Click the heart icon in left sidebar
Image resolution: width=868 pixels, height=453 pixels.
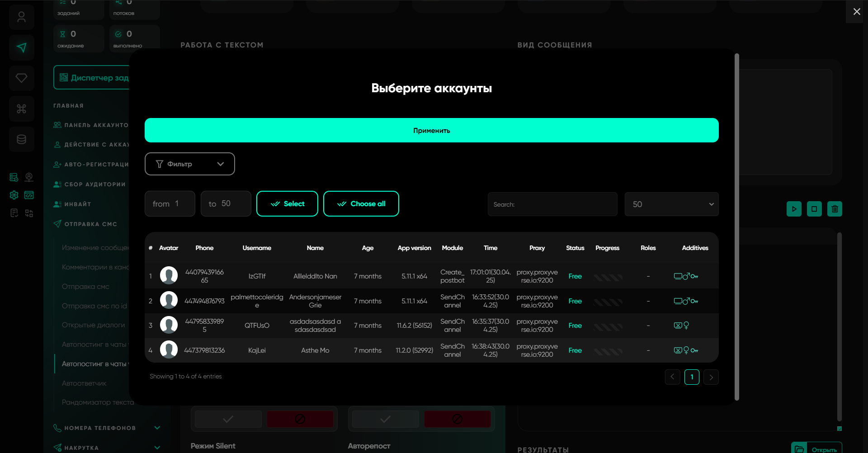pyautogui.click(x=21, y=78)
